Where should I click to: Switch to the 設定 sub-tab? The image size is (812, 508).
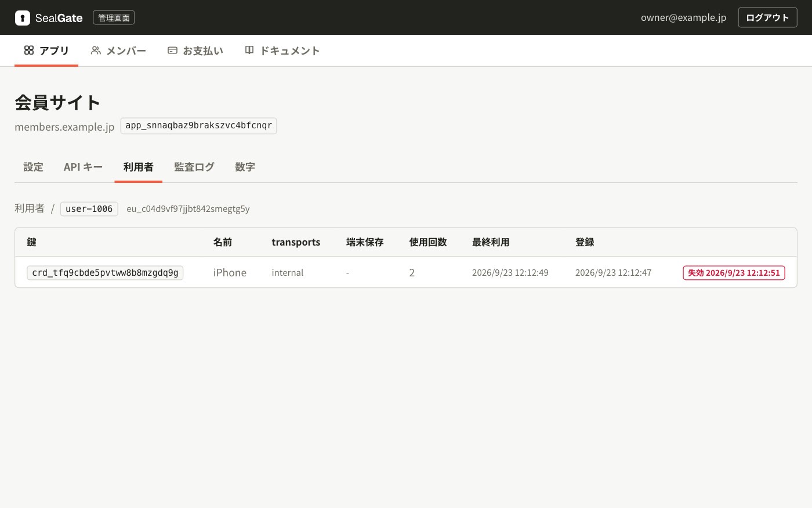click(x=33, y=167)
